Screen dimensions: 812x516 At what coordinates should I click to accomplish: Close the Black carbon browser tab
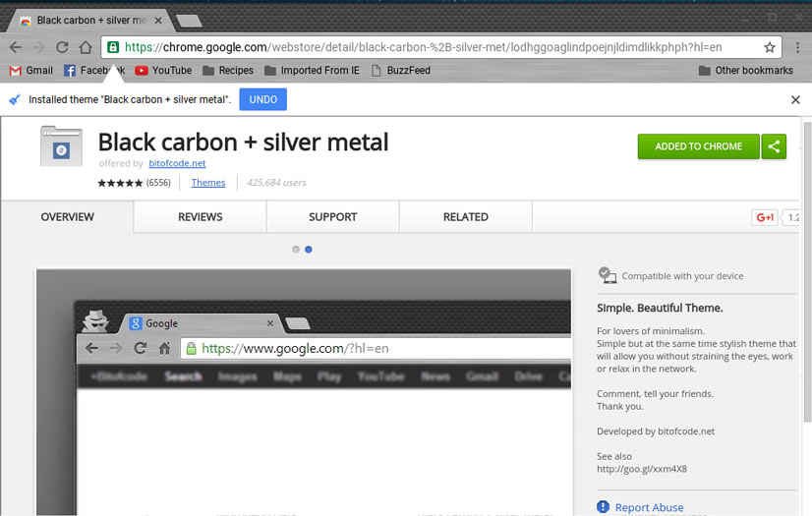click(158, 21)
